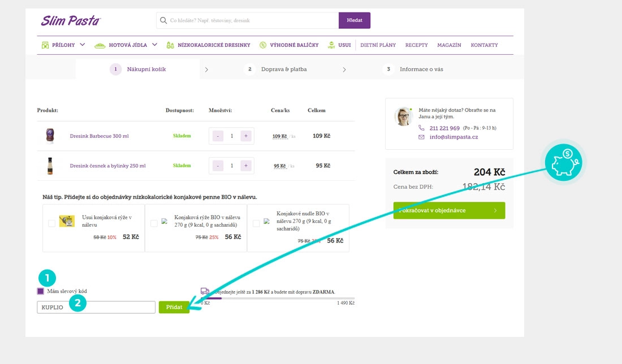
Task: Click Pokračovat v objednávce button
Action: coord(448,210)
